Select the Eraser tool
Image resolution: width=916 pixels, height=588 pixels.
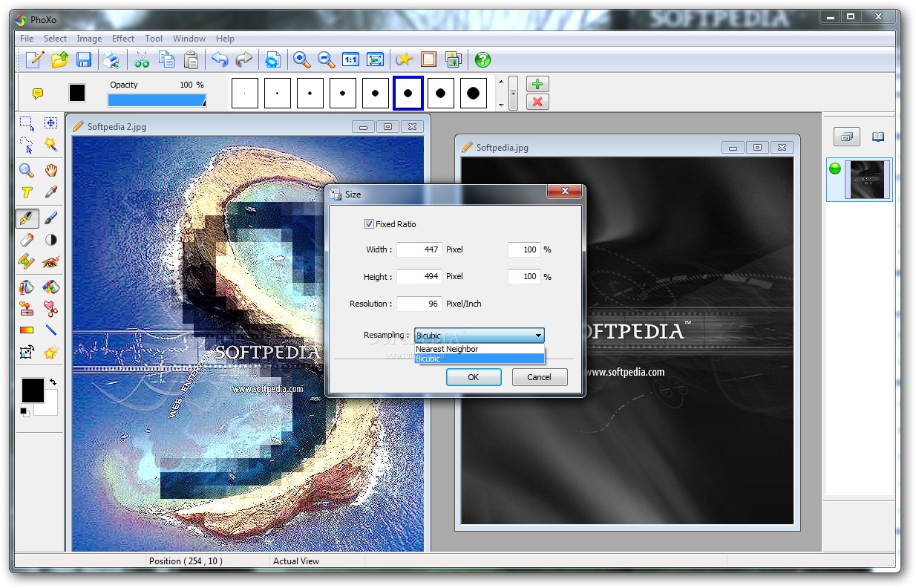pos(26,240)
